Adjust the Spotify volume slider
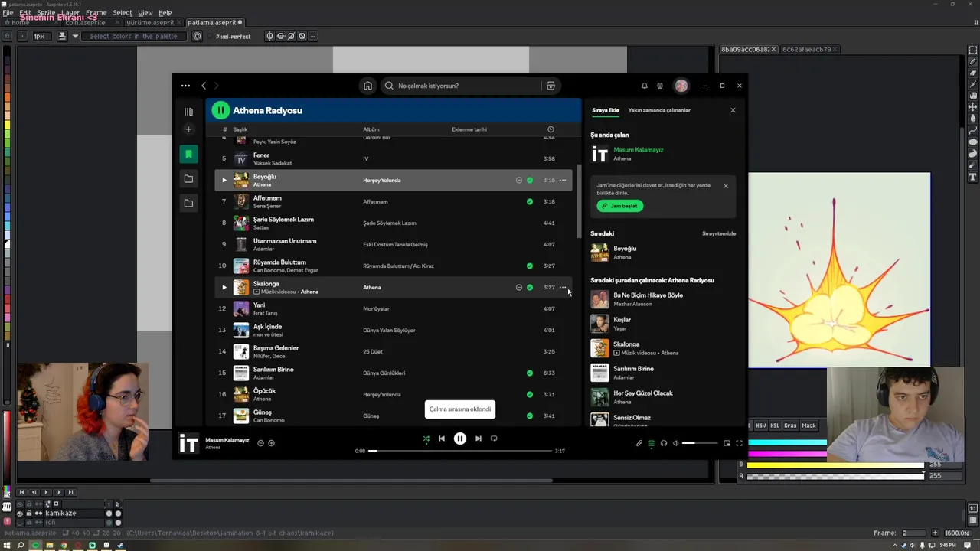Viewport: 980px width, 551px height. tap(700, 443)
